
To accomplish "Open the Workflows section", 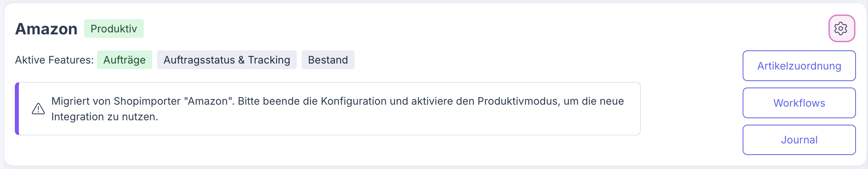I will click(799, 103).
